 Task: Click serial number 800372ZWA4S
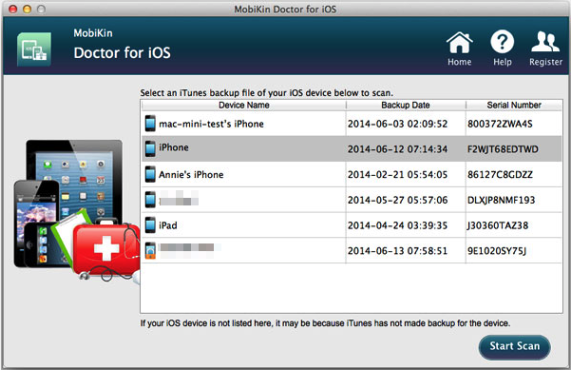coord(500,124)
